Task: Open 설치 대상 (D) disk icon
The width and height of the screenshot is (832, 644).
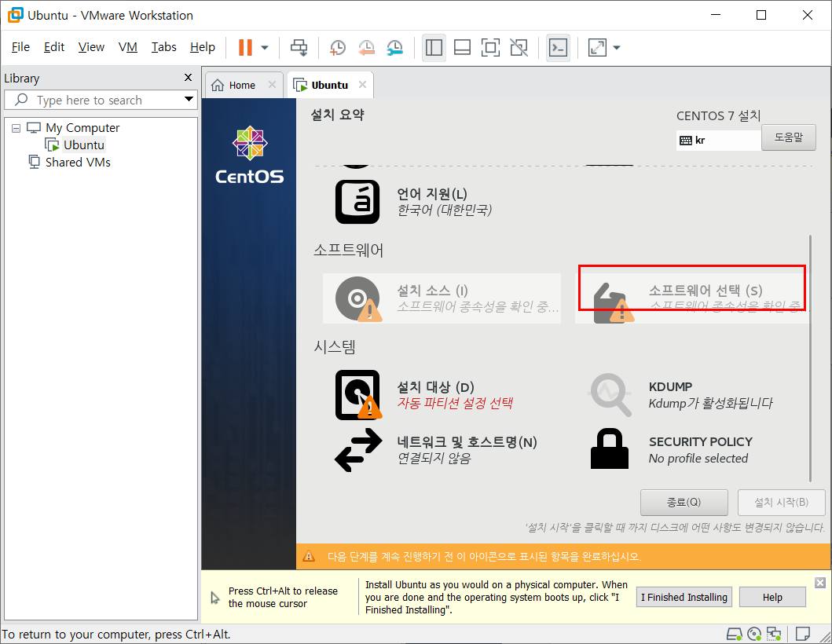Action: tap(357, 395)
